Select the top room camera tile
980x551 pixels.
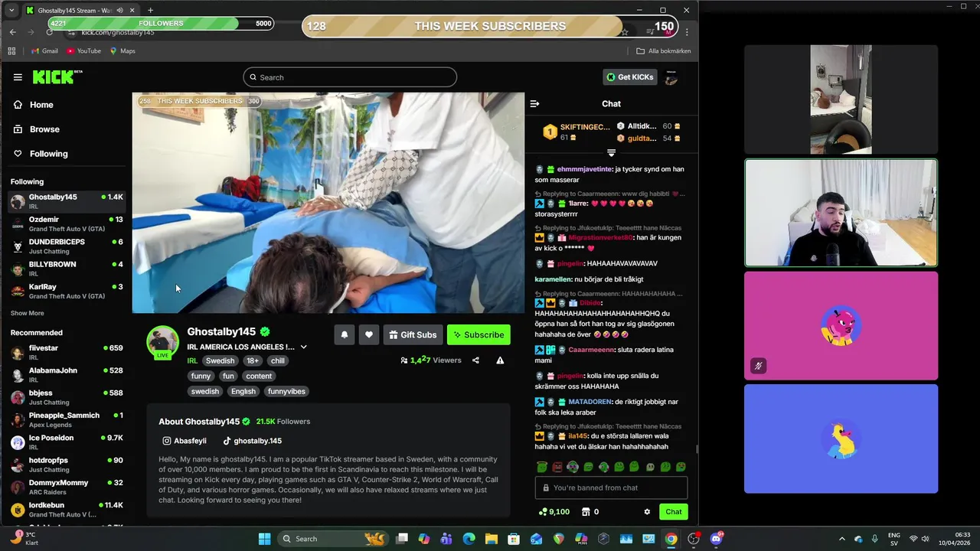point(841,99)
